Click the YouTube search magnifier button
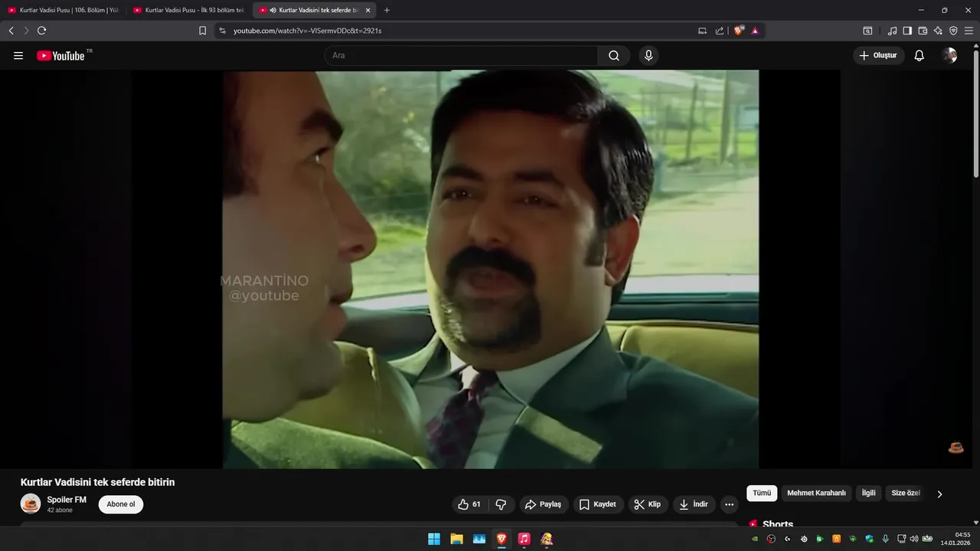Image resolution: width=980 pixels, height=551 pixels. pos(614,56)
